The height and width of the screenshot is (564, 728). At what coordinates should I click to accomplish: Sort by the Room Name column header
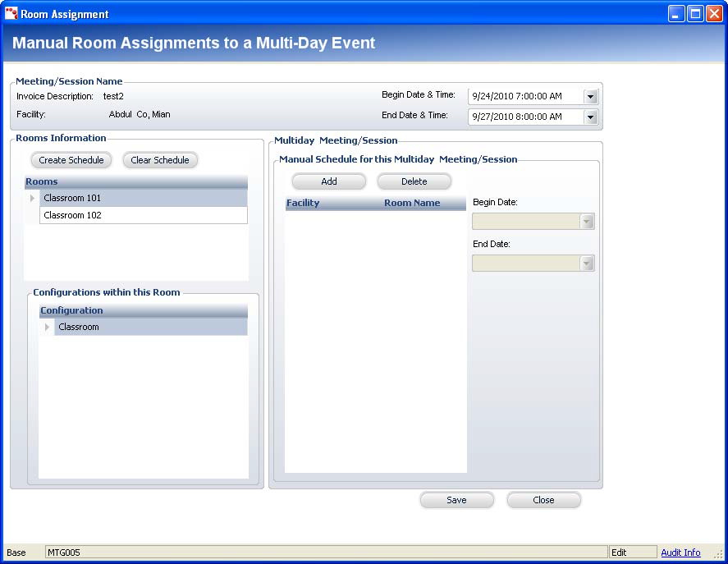412,203
